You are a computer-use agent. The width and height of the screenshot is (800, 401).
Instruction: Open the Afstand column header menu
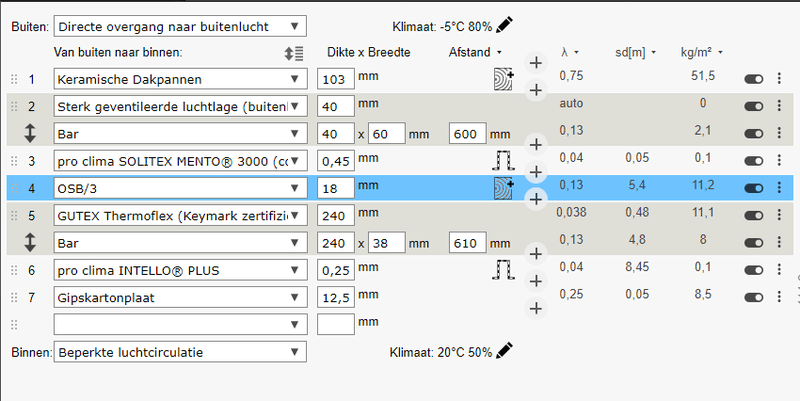click(x=475, y=52)
